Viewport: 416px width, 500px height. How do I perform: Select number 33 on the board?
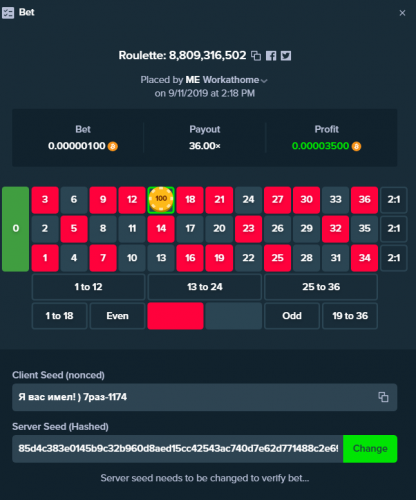pyautogui.click(x=335, y=200)
